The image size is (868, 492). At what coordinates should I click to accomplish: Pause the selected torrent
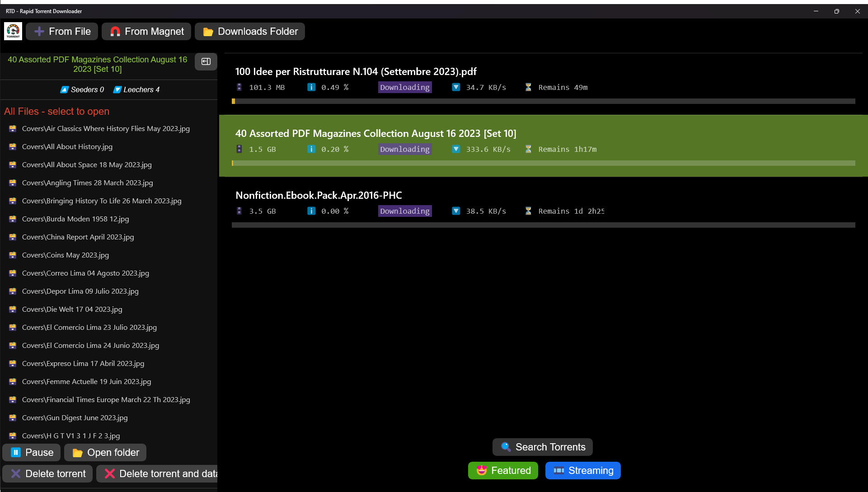32,452
